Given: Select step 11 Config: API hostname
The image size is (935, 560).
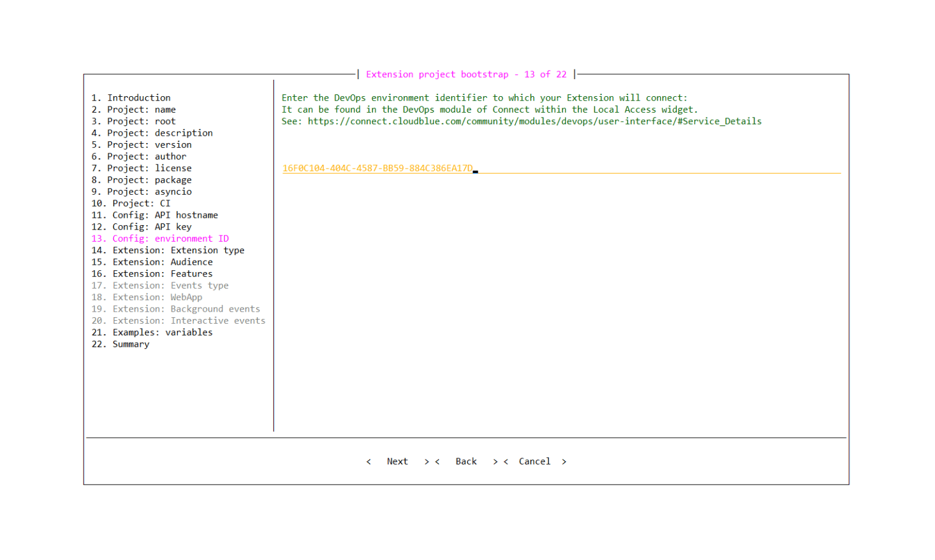Looking at the screenshot, I should coord(155,215).
